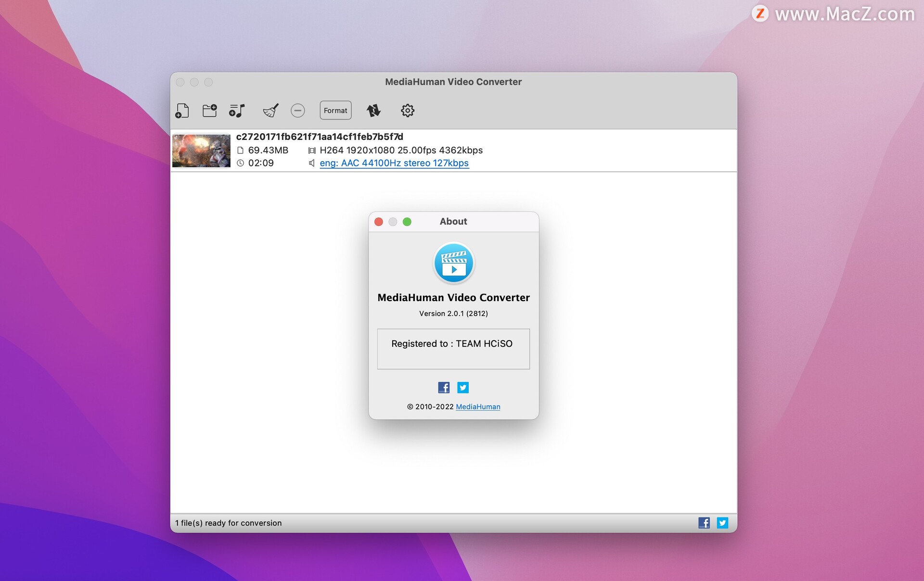Open the MediaHuman copyright link
This screenshot has width=924, height=581.
[478, 406]
